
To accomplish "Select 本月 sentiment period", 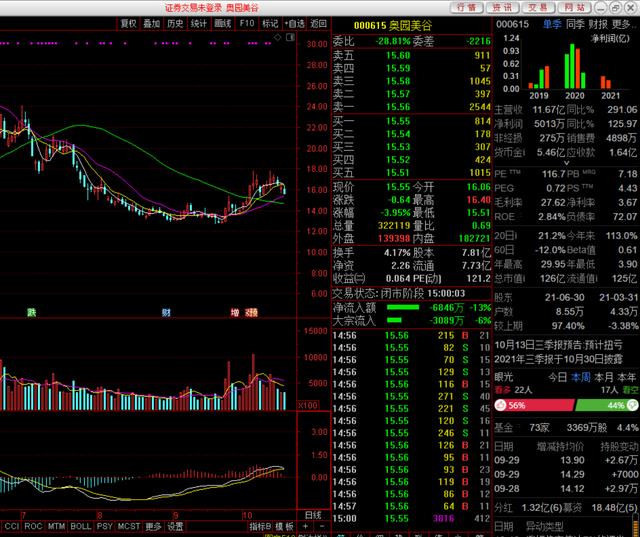I will [604, 377].
